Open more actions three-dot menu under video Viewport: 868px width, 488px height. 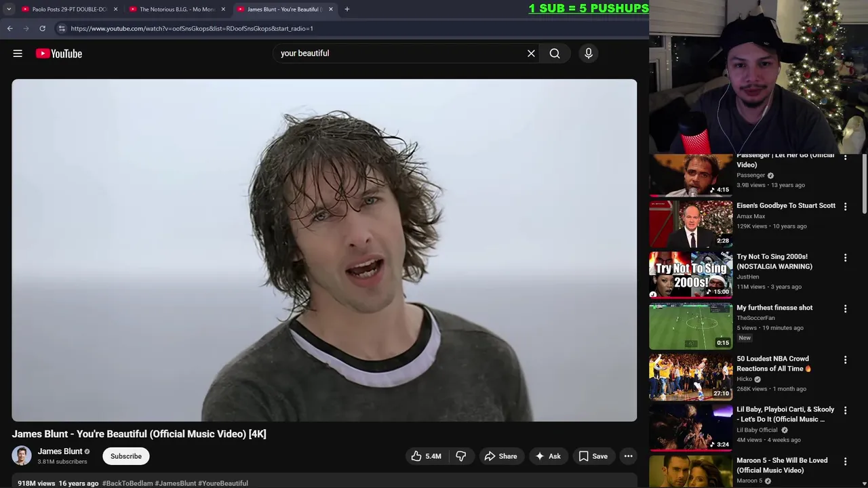[x=629, y=456]
